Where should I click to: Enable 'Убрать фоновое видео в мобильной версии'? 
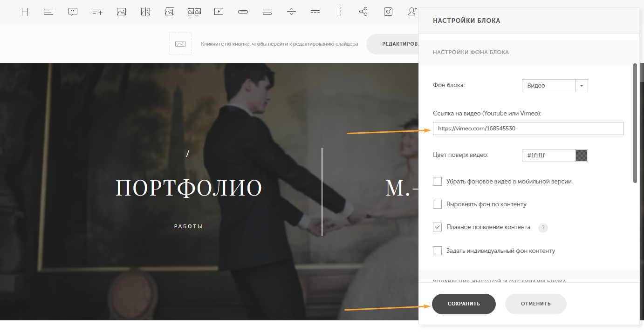(x=437, y=181)
